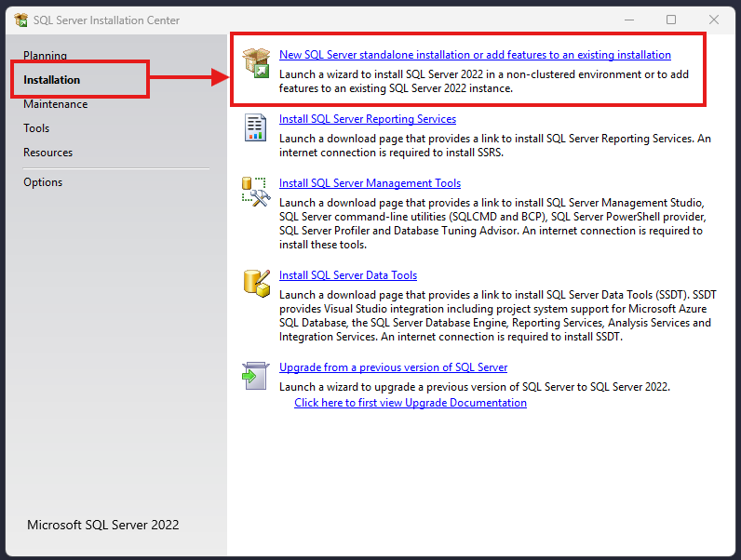This screenshot has width=741, height=560.
Task: View the Upgrade Documentation link
Action: 411,403
